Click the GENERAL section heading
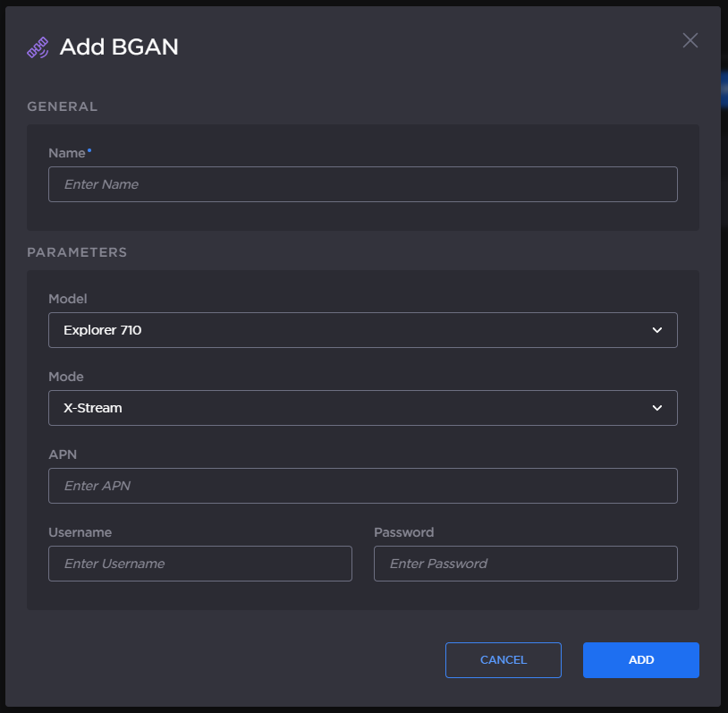Image resolution: width=728 pixels, height=713 pixels. pos(62,106)
